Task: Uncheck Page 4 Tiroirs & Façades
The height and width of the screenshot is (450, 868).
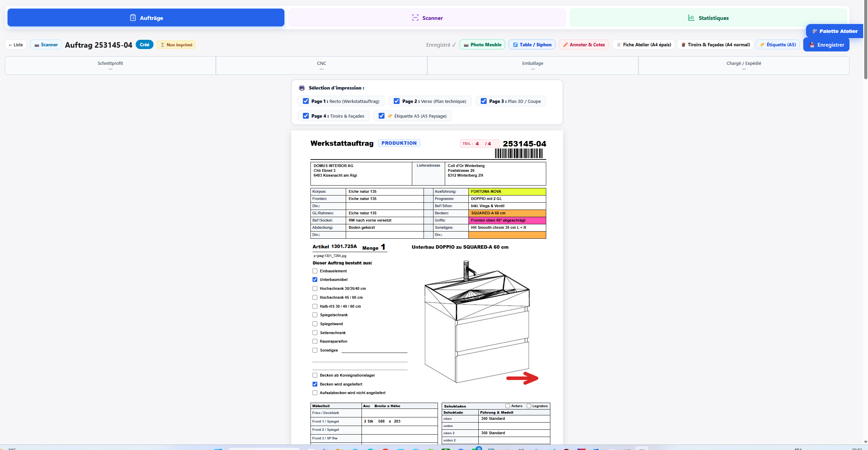Action: pyautogui.click(x=306, y=116)
